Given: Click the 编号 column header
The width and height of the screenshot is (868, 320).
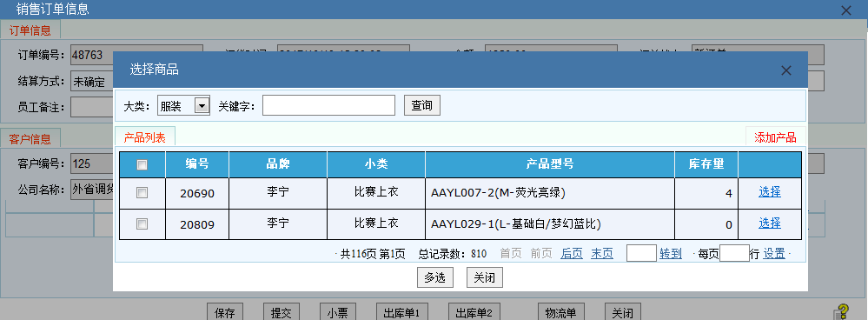Looking at the screenshot, I should [197, 164].
